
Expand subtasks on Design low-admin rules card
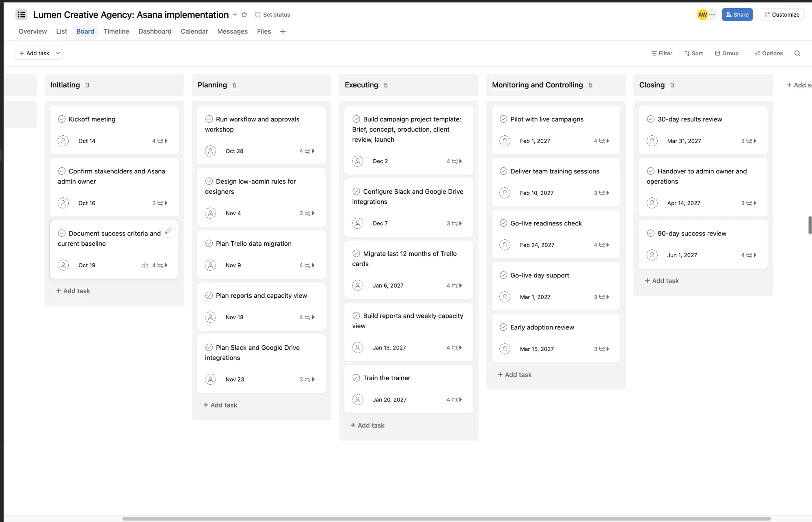(x=307, y=213)
